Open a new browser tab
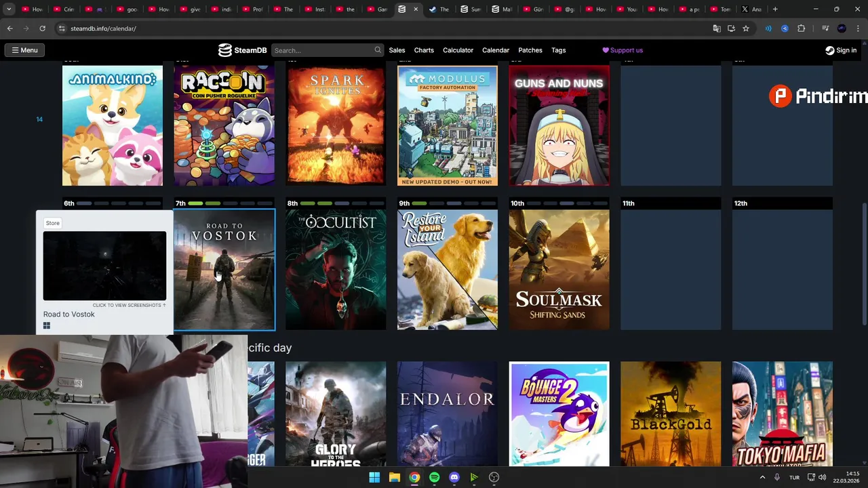 click(775, 9)
